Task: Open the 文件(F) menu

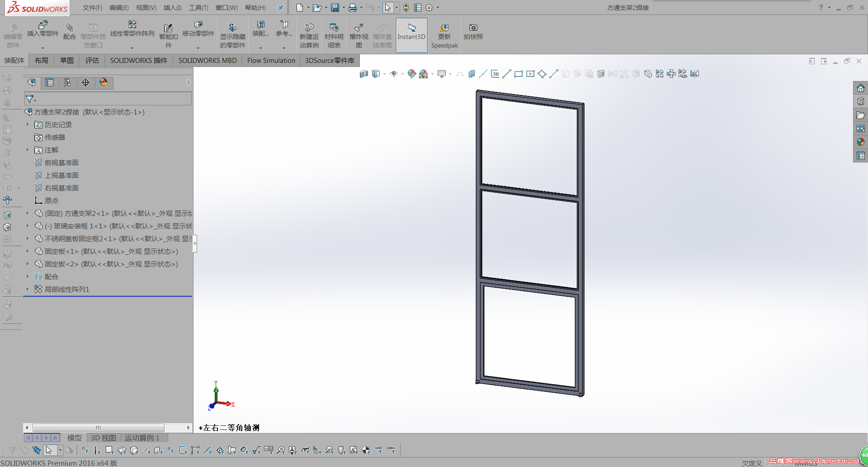Action: pyautogui.click(x=92, y=8)
